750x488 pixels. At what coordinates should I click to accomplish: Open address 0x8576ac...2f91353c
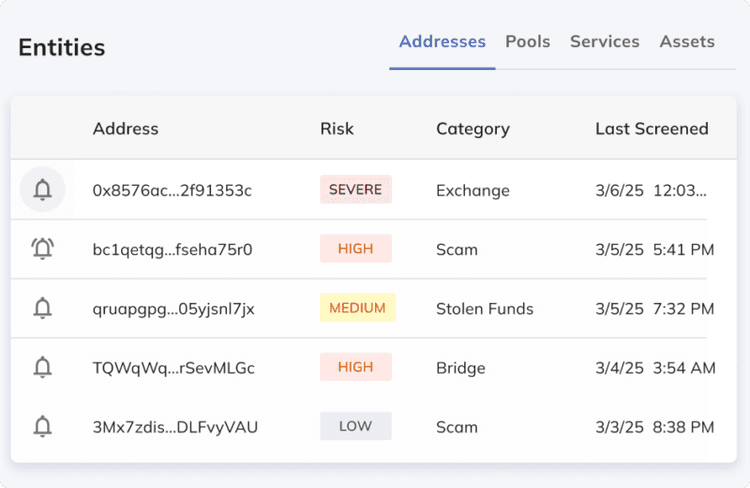click(172, 190)
